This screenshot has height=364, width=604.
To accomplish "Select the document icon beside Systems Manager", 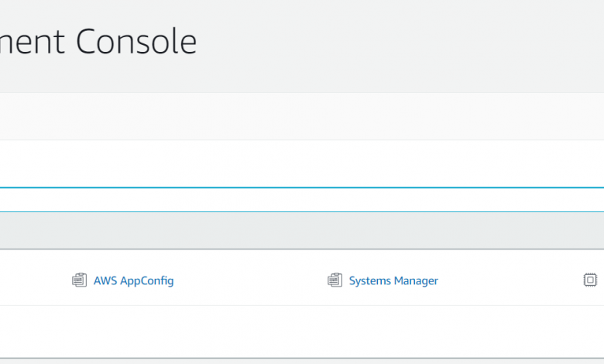I will (335, 280).
